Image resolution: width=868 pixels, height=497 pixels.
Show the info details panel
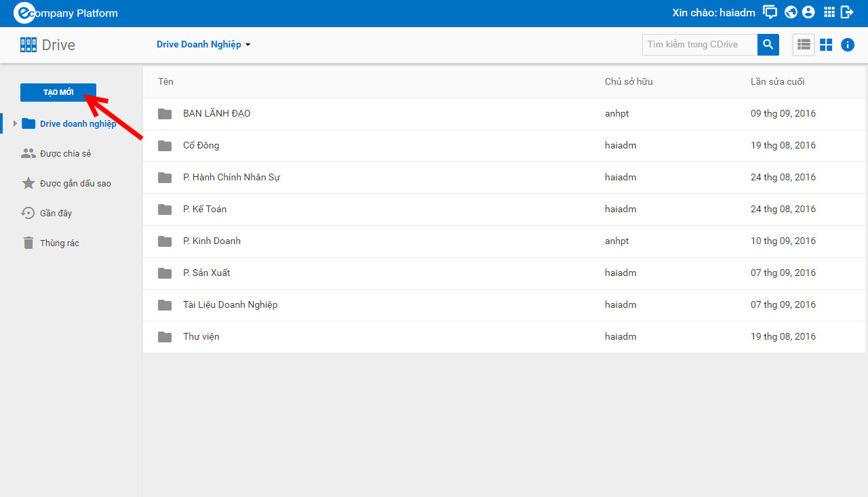click(x=848, y=45)
